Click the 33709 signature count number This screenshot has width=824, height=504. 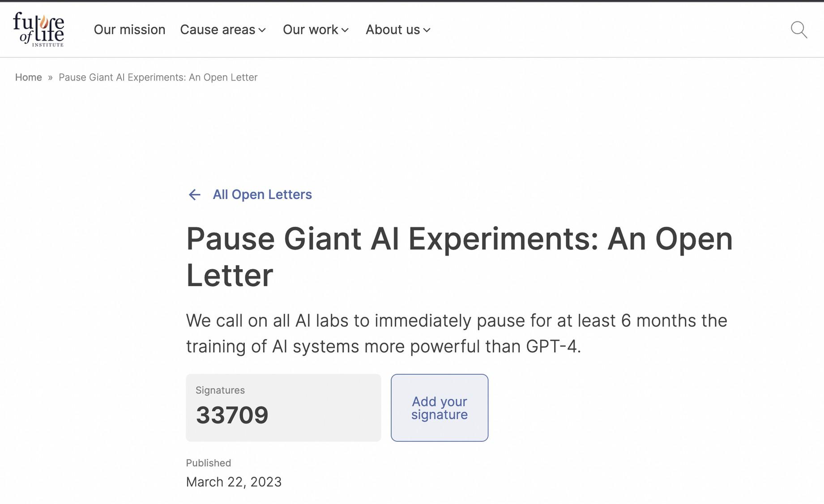[232, 415]
